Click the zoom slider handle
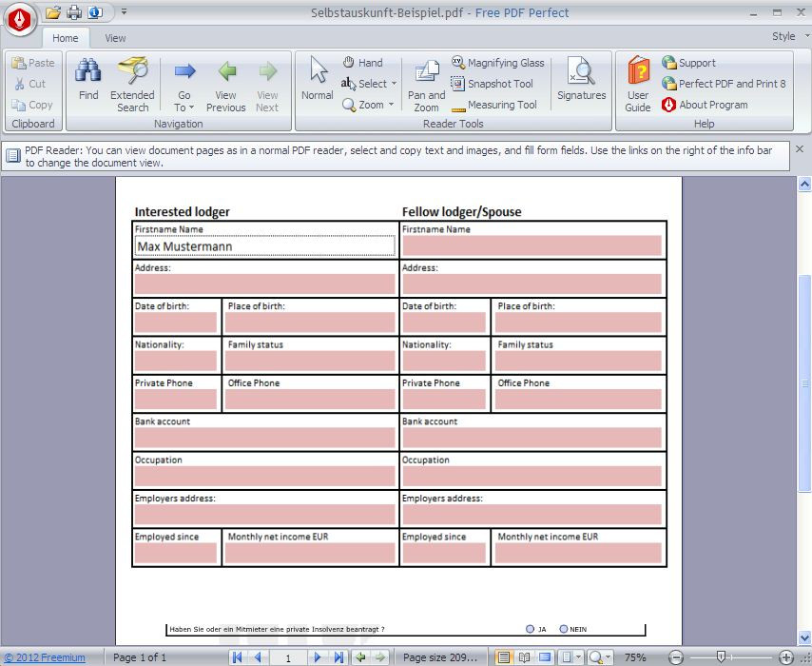This screenshot has height=666, width=812. 721,656
